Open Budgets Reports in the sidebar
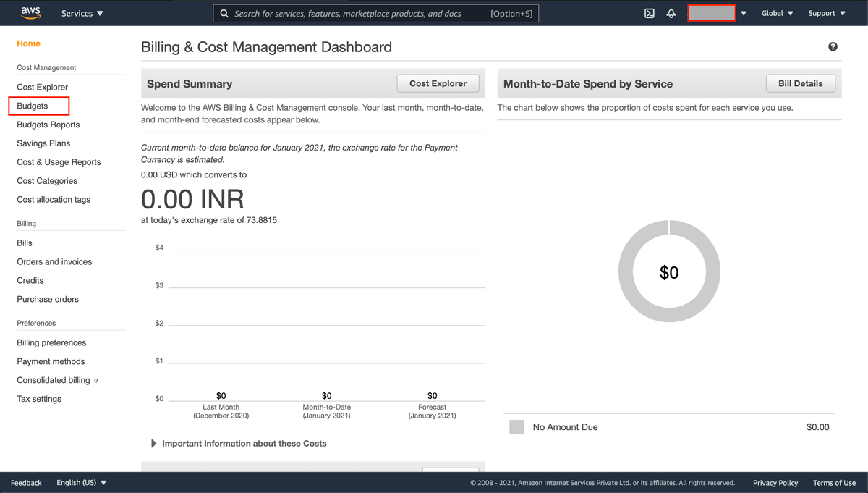Viewport: 868px width, 493px height. tap(48, 125)
